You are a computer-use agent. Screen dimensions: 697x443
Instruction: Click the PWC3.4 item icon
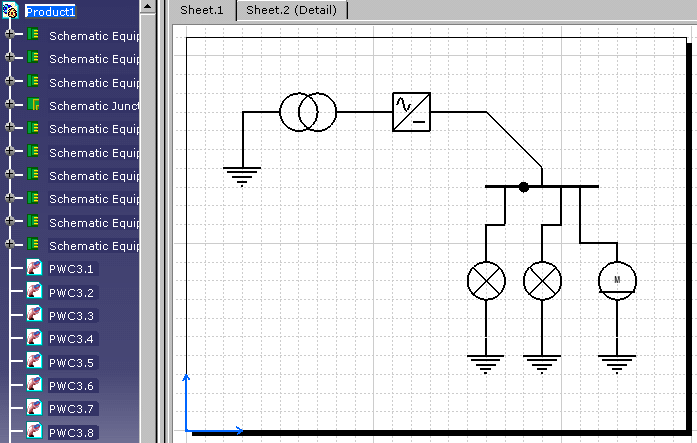coord(34,339)
